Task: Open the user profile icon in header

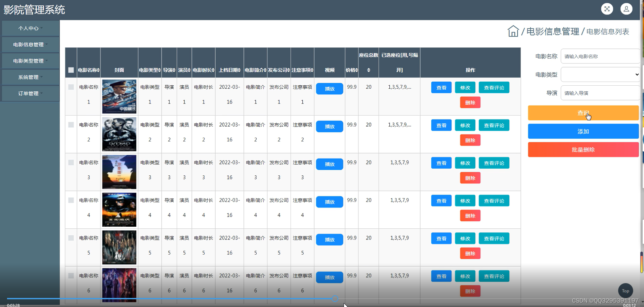Action: (x=626, y=9)
